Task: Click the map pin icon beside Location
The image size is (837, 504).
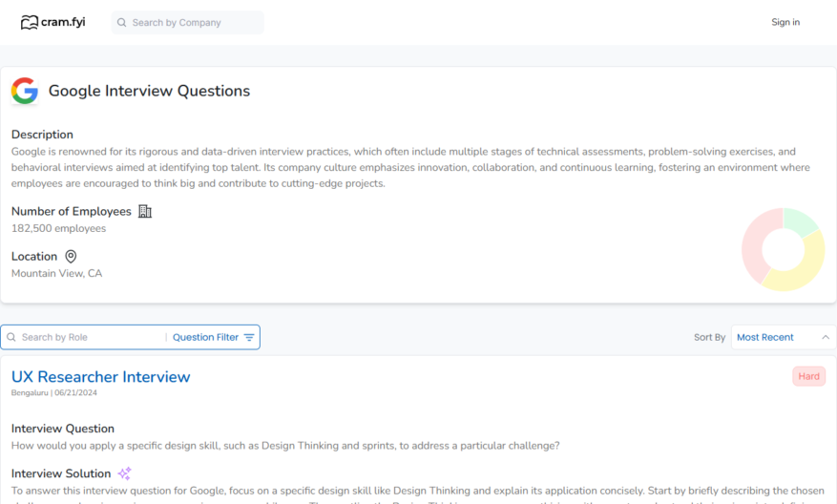Action: pyautogui.click(x=71, y=257)
